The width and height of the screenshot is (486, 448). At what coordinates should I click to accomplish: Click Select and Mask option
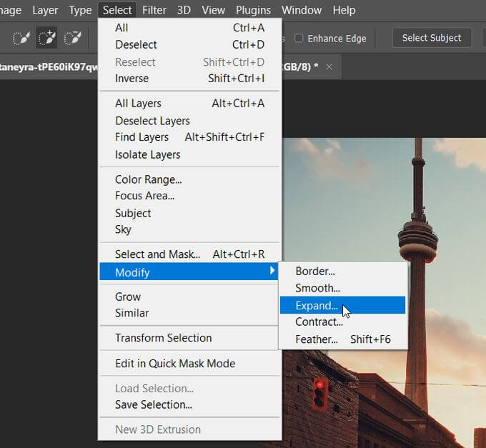[x=157, y=254]
